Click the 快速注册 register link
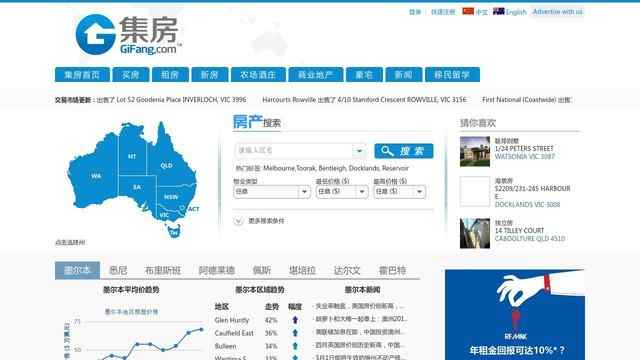 pyautogui.click(x=443, y=12)
